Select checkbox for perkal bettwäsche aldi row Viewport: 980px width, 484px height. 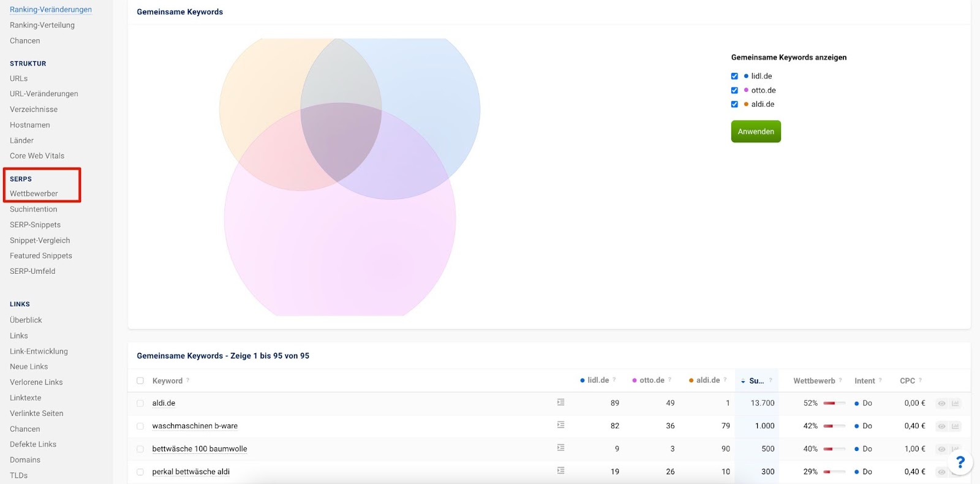pos(140,472)
